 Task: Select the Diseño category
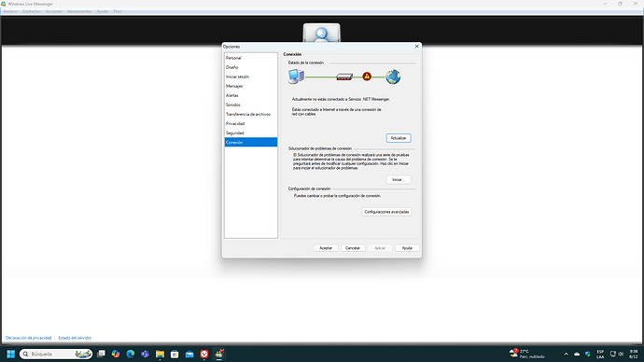(250, 67)
